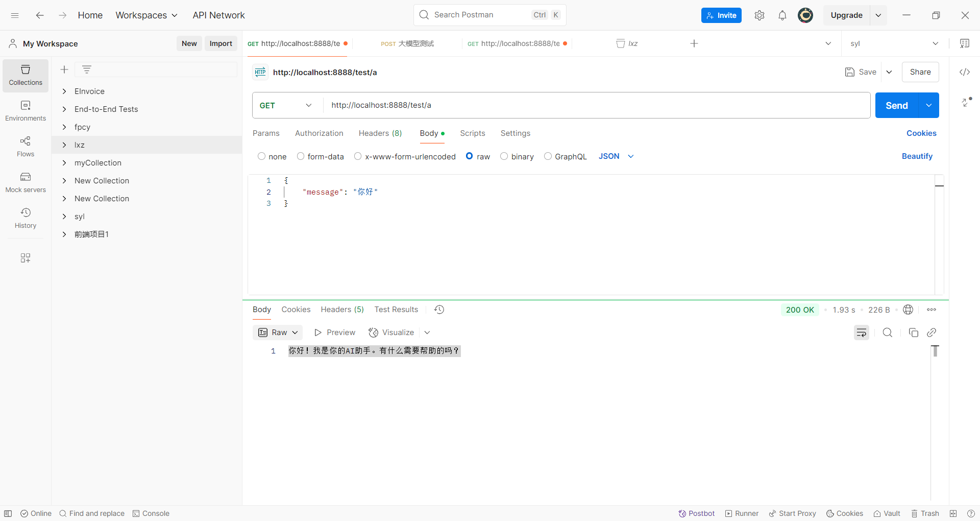Screen dimensions: 980x521
Task: Switch to the Headers (8) request tab
Action: tap(380, 133)
